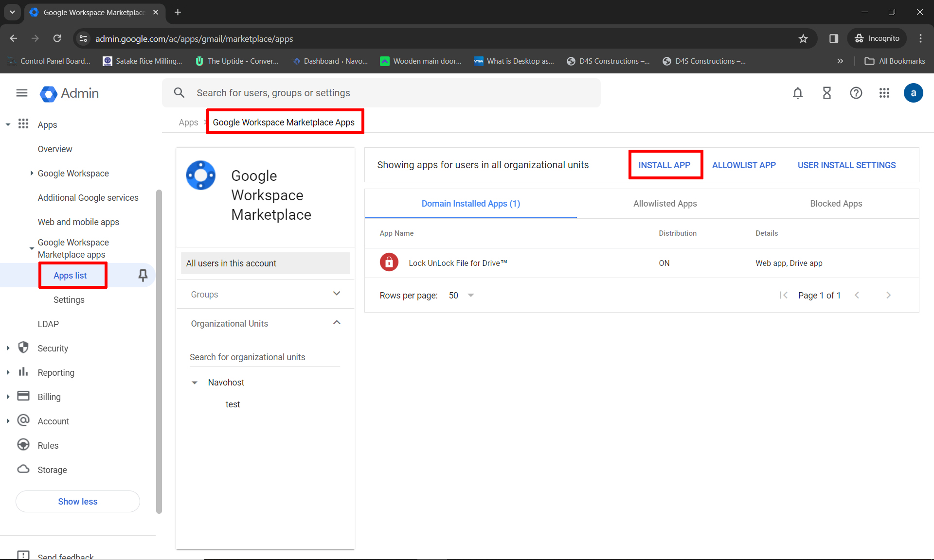The width and height of the screenshot is (934, 560).
Task: Click the browser address bar
Action: click(341, 38)
